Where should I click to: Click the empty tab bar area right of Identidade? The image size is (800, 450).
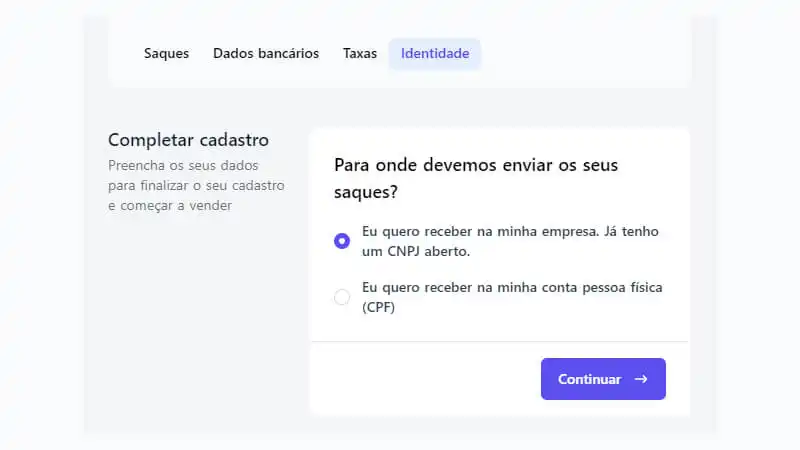pyautogui.click(x=585, y=54)
